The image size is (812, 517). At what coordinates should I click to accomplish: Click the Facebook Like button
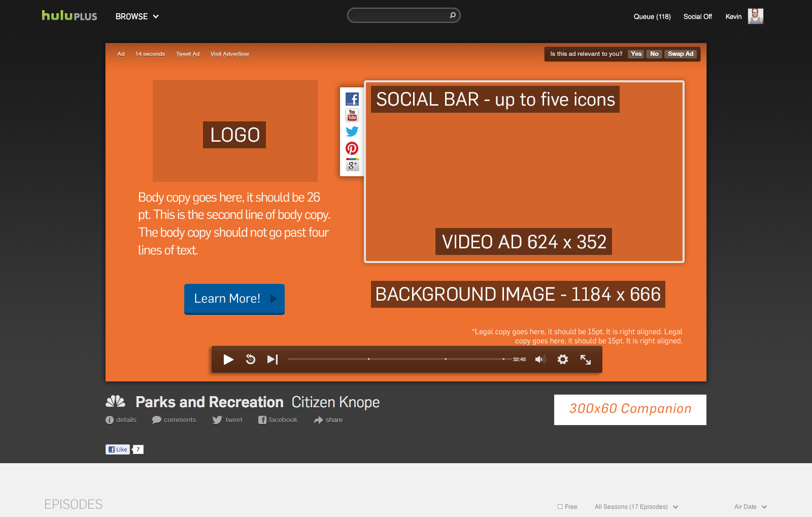coord(118,449)
